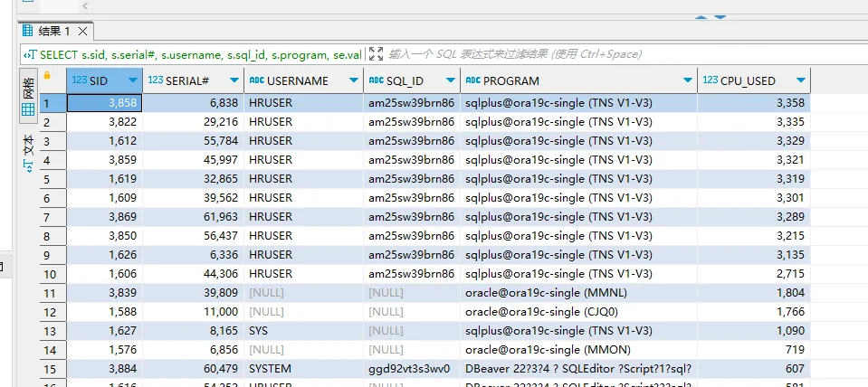Click the SID column header
The image size is (868, 387).
click(x=105, y=80)
